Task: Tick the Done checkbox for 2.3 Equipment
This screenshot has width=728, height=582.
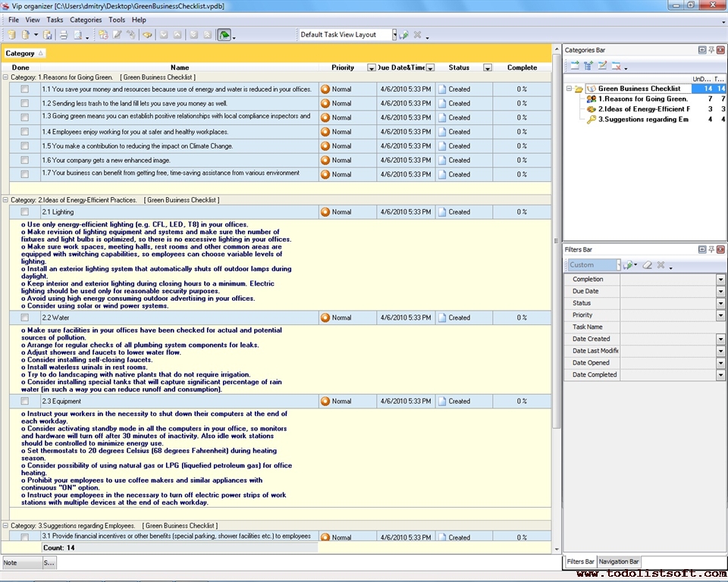Action: (x=24, y=402)
